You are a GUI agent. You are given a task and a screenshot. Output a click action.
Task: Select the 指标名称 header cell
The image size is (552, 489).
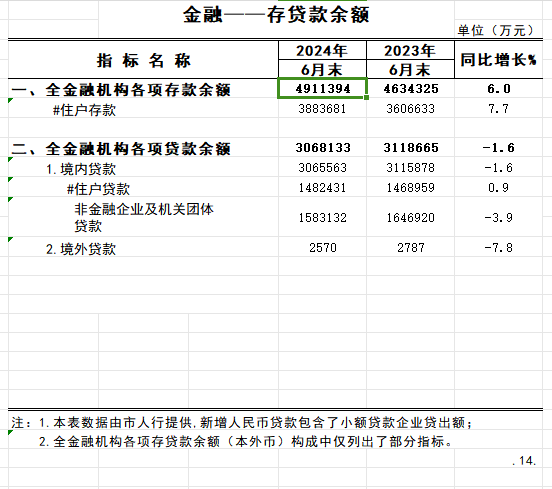pyautogui.click(x=143, y=59)
